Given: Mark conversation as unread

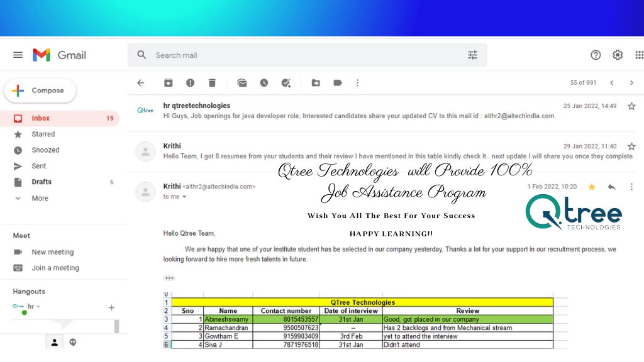Looking at the screenshot, I should point(242,83).
